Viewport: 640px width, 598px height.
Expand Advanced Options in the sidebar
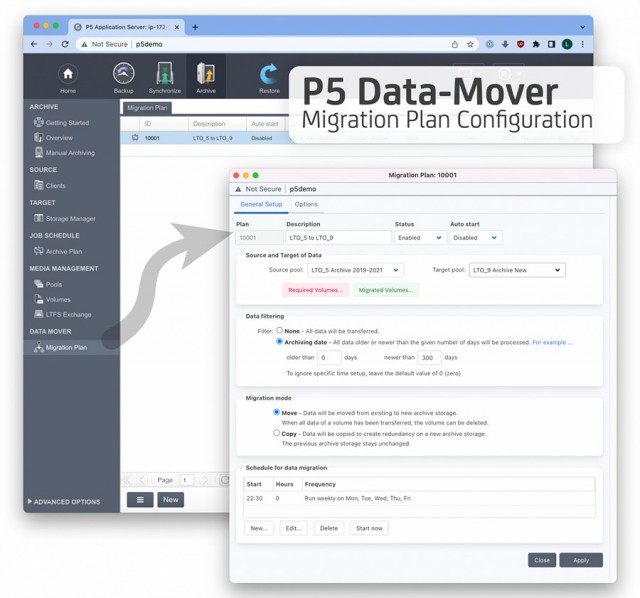point(64,502)
